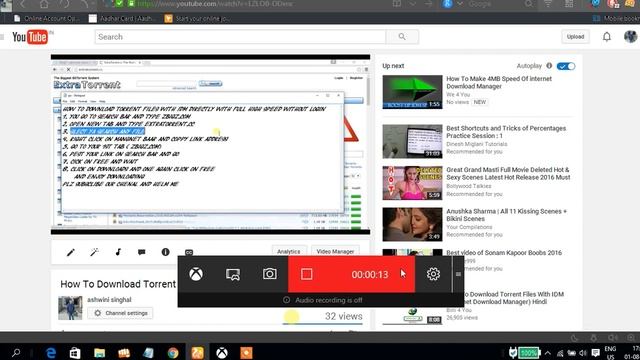Open ashwini singhal channel link
This screenshot has width=640, height=360.
point(109,300)
